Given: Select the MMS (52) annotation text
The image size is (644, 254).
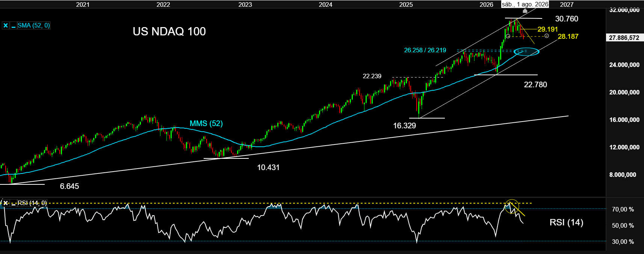Looking at the screenshot, I should pyautogui.click(x=206, y=123).
